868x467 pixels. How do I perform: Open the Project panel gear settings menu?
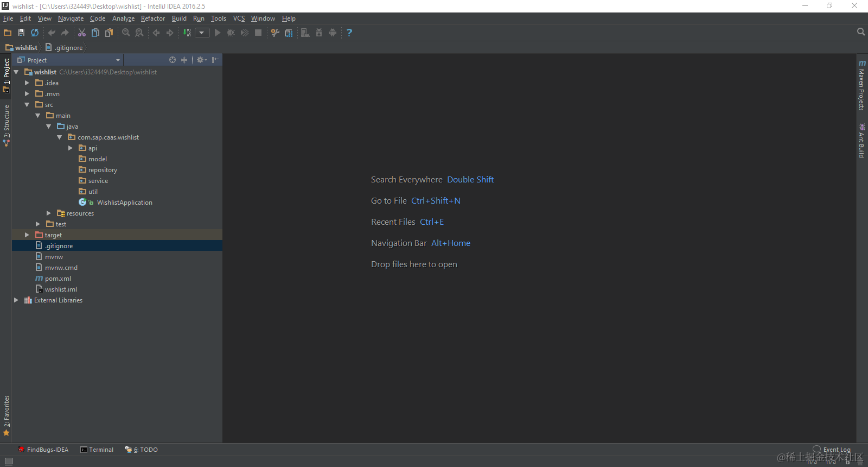pos(201,60)
